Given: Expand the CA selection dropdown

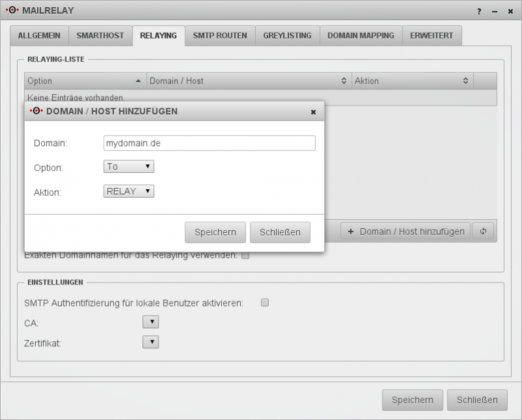Looking at the screenshot, I should click(149, 322).
